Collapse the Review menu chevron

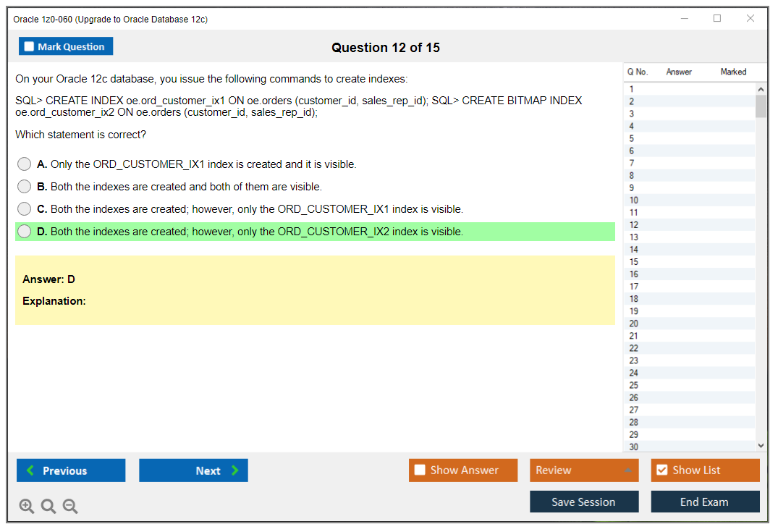(628, 470)
